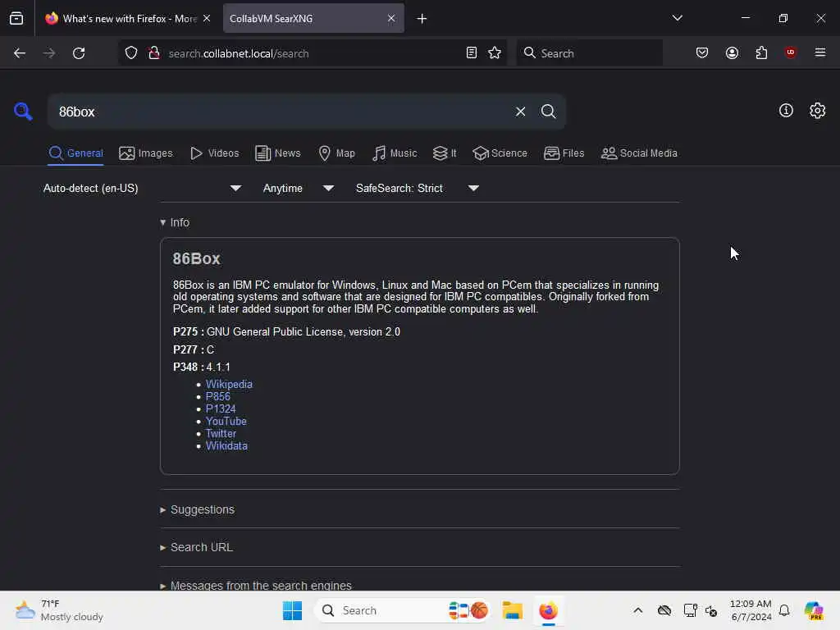
Task: Expand the Search URL section
Action: click(197, 547)
